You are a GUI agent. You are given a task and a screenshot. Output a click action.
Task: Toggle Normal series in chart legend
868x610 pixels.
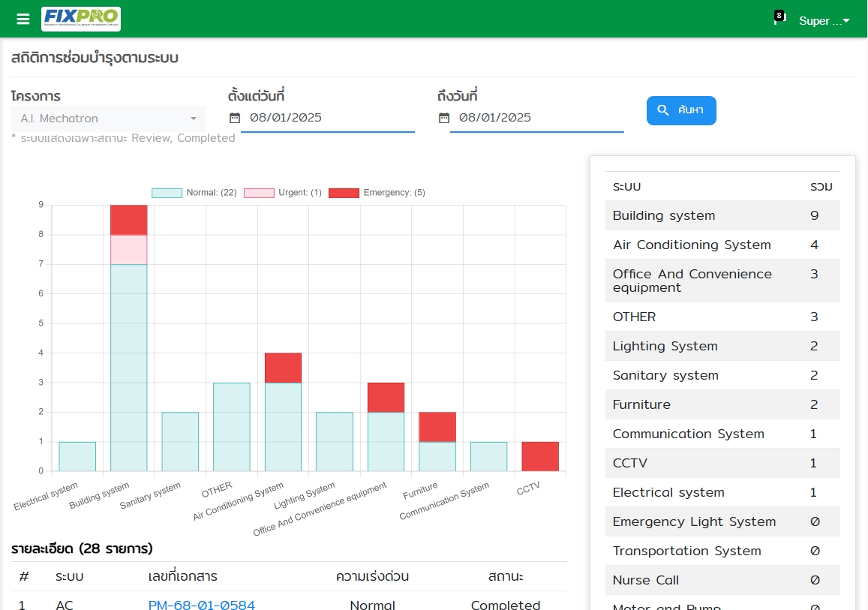pos(194,193)
